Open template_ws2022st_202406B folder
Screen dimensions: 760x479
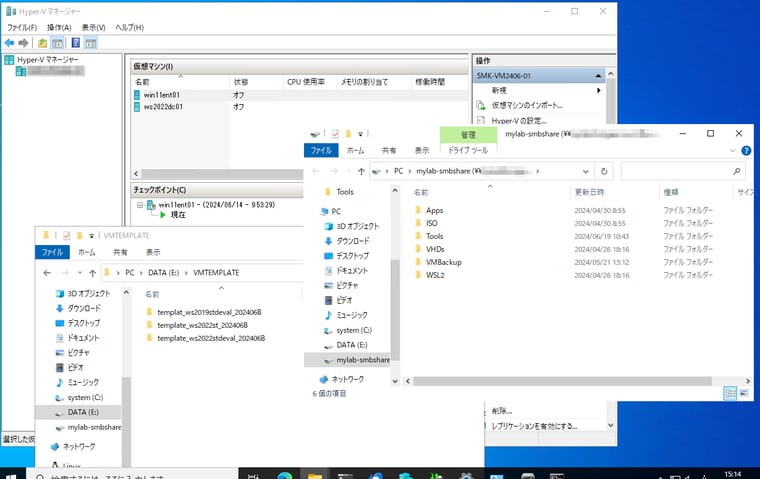[202, 325]
